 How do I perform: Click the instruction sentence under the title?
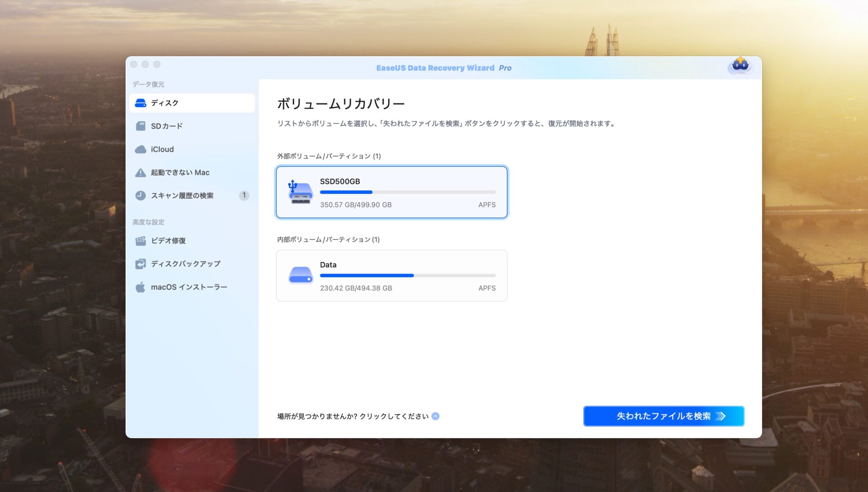447,124
